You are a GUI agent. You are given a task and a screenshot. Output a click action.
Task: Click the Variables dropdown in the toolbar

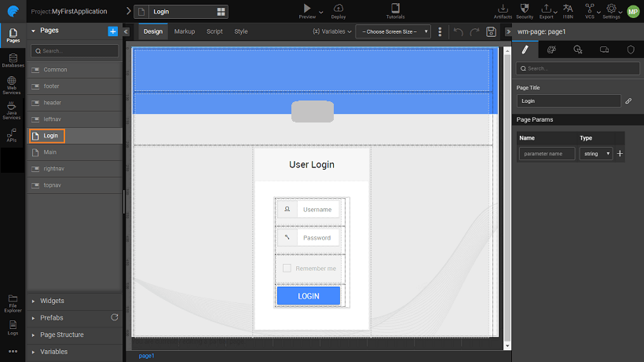click(331, 31)
